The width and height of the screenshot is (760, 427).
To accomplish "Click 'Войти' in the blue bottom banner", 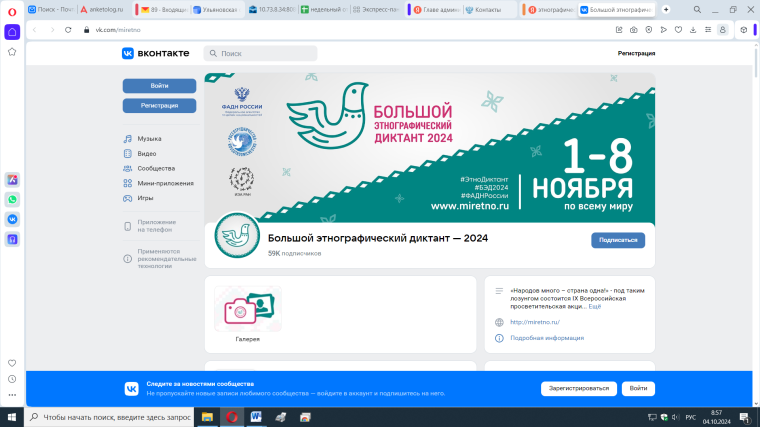I will coord(638,388).
